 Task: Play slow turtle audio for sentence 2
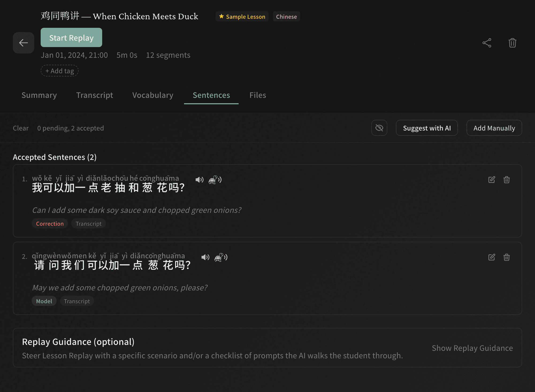[221, 257]
